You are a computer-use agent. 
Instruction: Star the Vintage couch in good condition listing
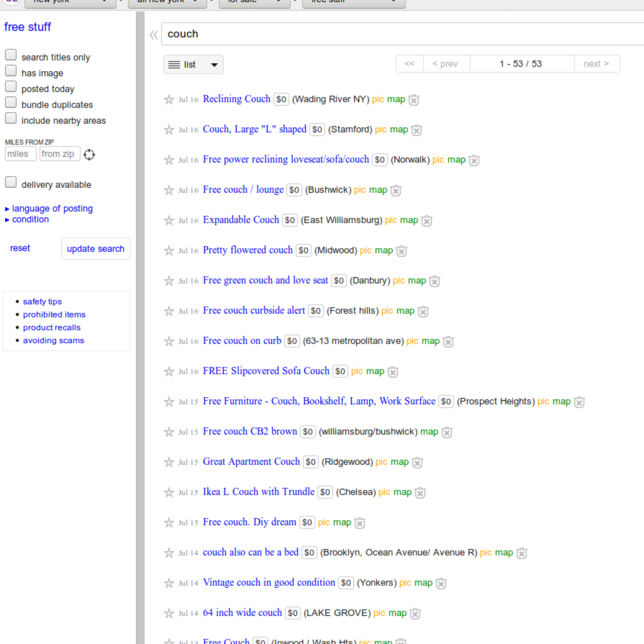click(169, 583)
